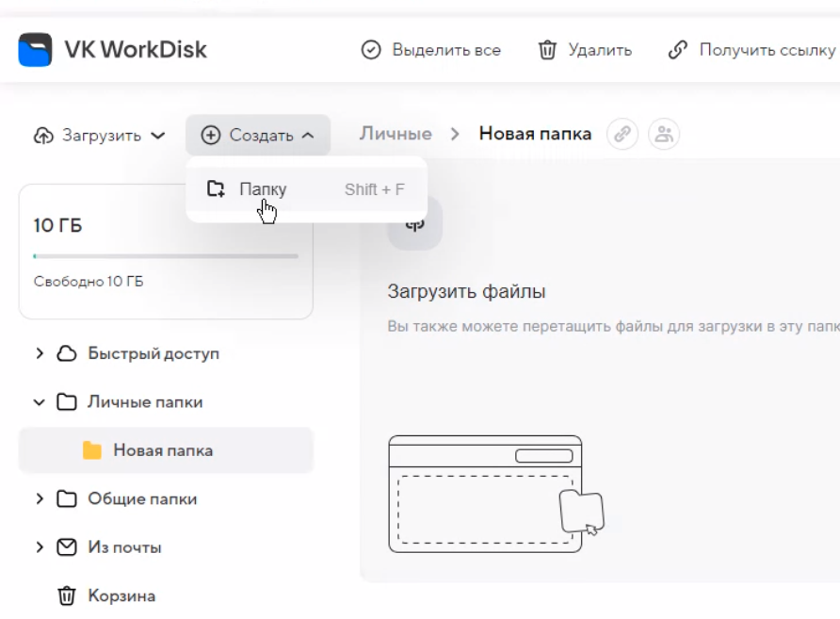Screen dimensions: 840x619
Task: Select all files with Выделить все
Action: tap(431, 50)
